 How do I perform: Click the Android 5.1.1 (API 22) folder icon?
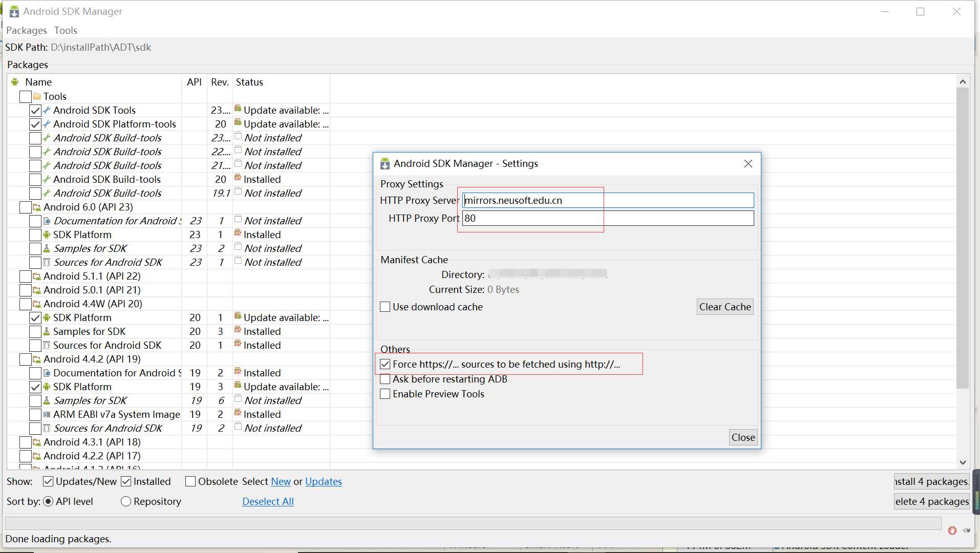(37, 276)
